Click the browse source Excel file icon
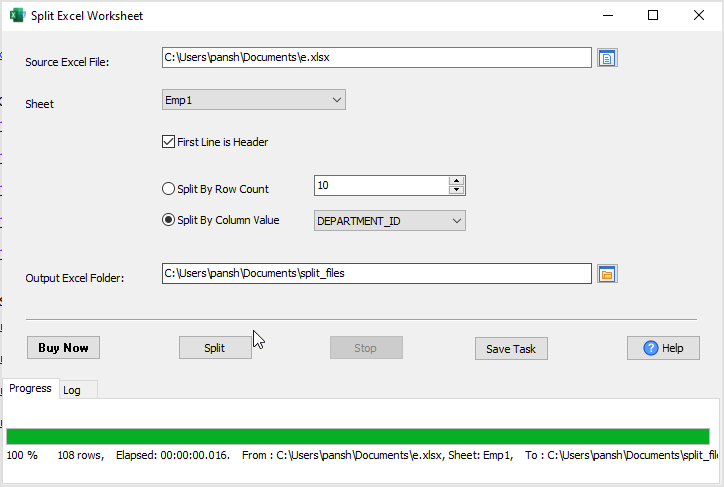 click(607, 58)
